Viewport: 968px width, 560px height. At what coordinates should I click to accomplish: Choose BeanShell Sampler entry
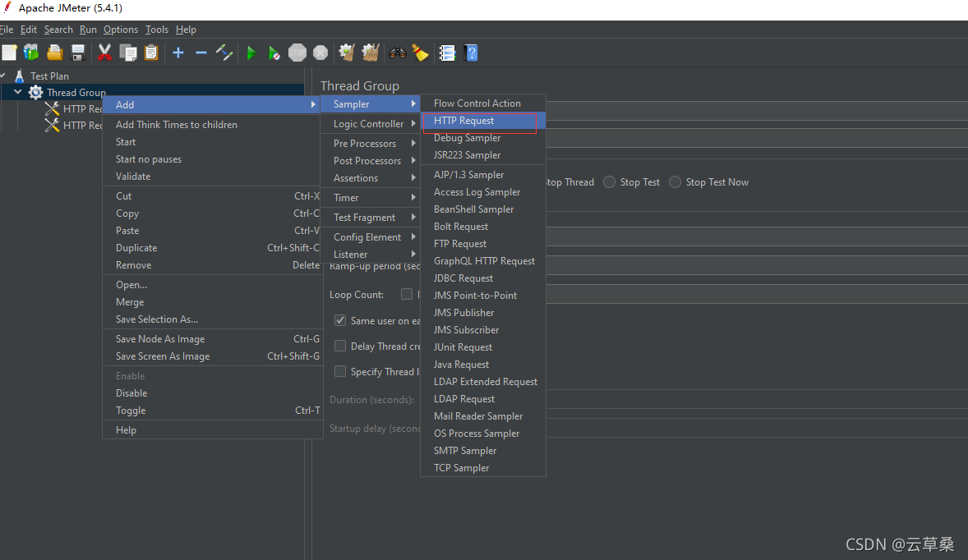[x=482, y=209]
